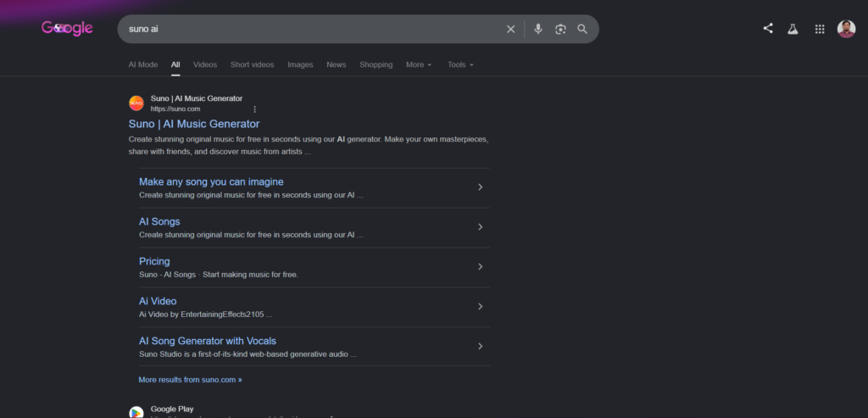This screenshot has width=868, height=418.
Task: Click the Google Play result icon
Action: pos(136,412)
